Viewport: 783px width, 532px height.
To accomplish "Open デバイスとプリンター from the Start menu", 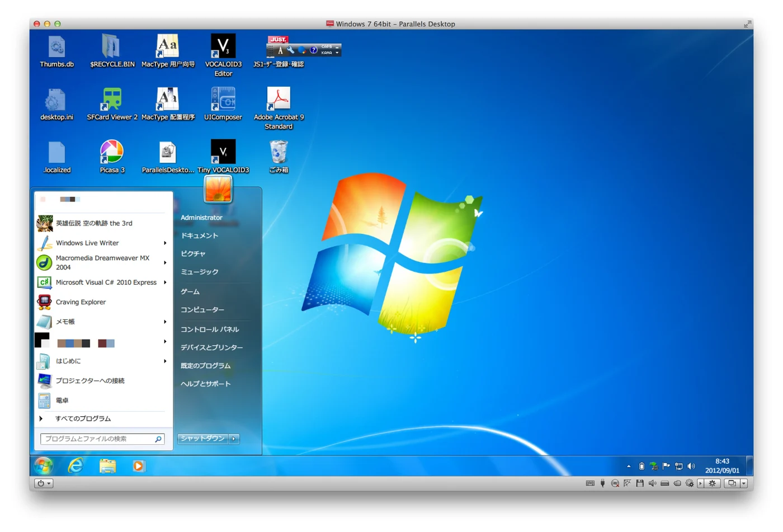I will 212,347.
